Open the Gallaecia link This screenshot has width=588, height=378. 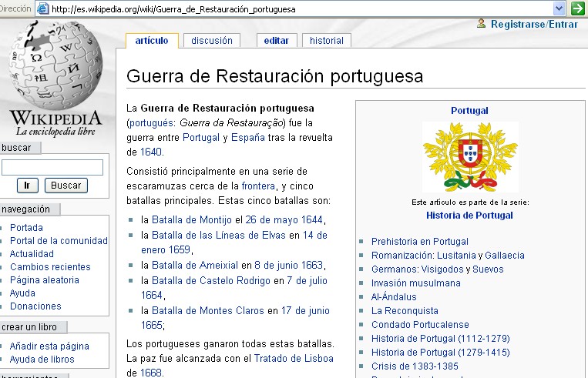(x=504, y=255)
